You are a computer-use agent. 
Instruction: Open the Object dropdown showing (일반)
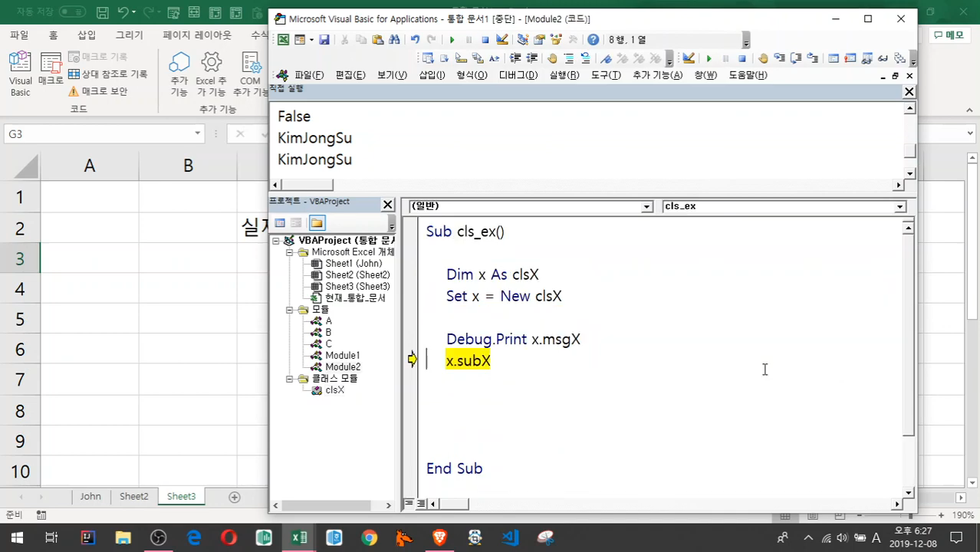tap(647, 207)
